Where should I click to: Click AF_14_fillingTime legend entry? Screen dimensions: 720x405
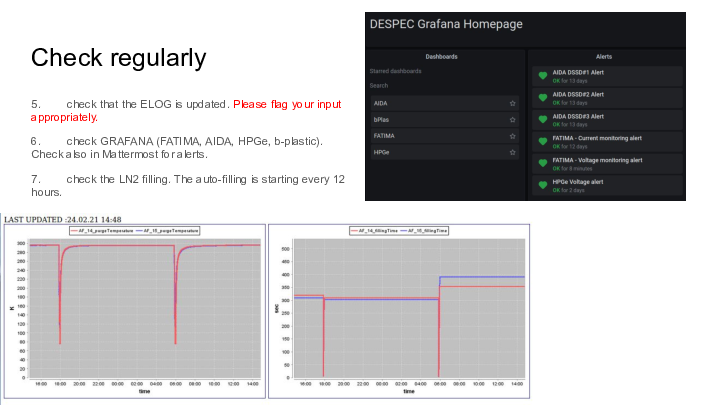coord(374,231)
